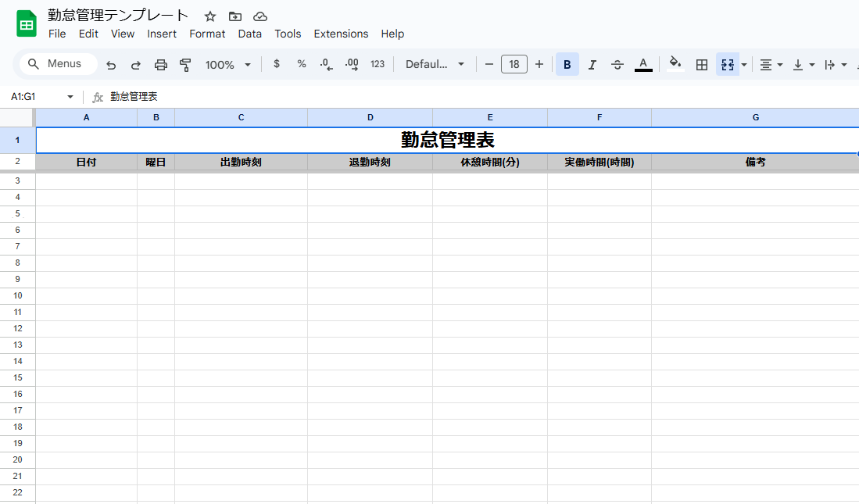Click the Increase decimal places icon
The width and height of the screenshot is (859, 504).
(x=352, y=64)
